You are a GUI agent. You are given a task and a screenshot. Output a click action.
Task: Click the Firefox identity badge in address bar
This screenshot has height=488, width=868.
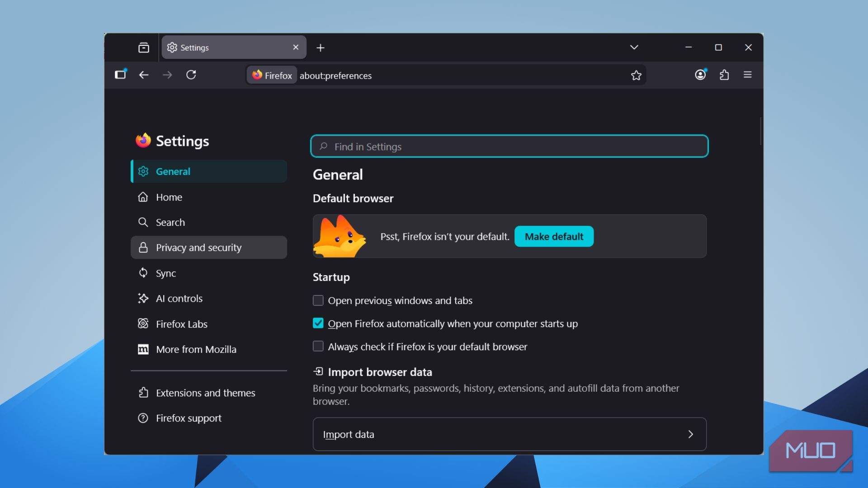click(272, 75)
